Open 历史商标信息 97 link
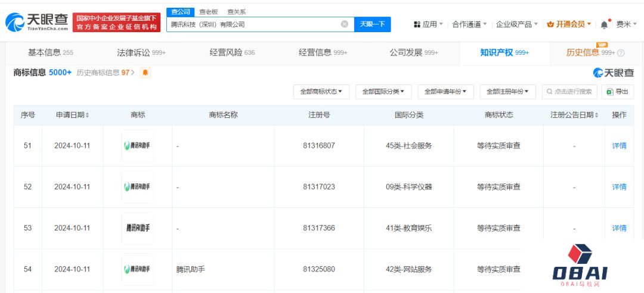Viewport: 644px width, 293px height. (x=106, y=73)
